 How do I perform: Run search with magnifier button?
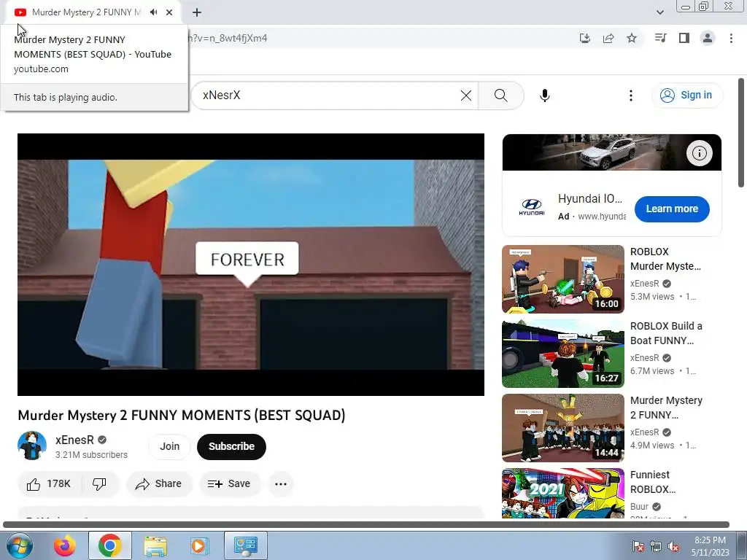click(x=500, y=96)
